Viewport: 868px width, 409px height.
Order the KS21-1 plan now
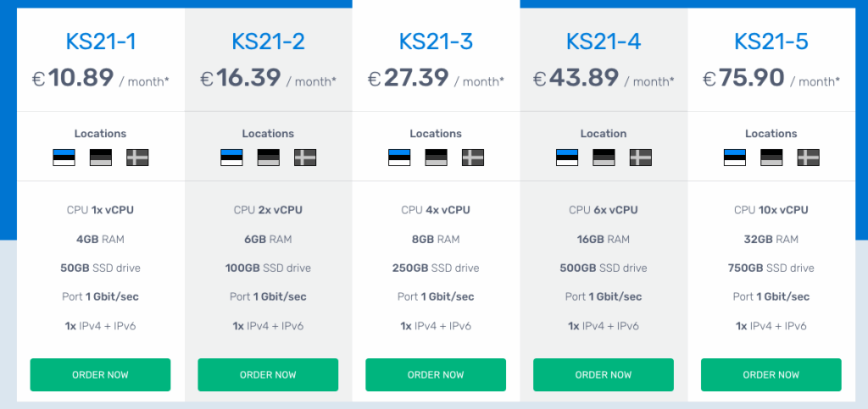(100, 375)
